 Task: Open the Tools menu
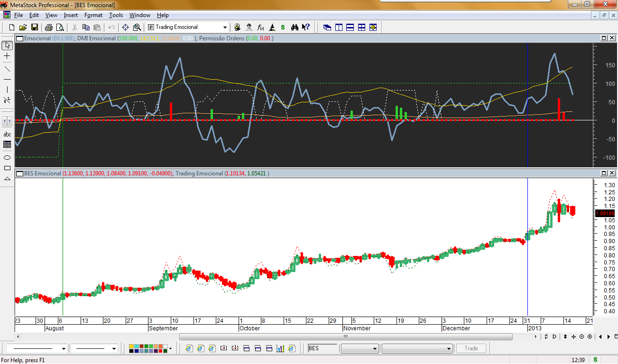click(x=116, y=15)
